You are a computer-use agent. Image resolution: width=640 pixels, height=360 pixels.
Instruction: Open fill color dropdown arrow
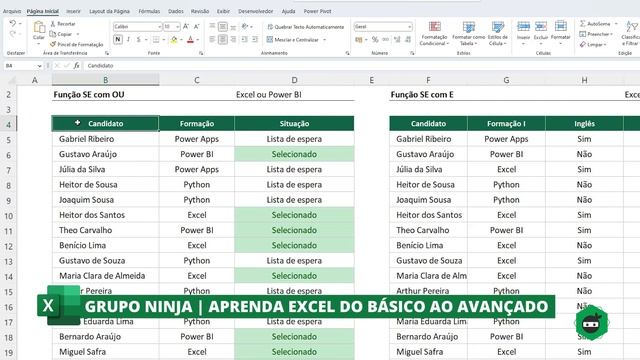pyautogui.click(x=181, y=40)
